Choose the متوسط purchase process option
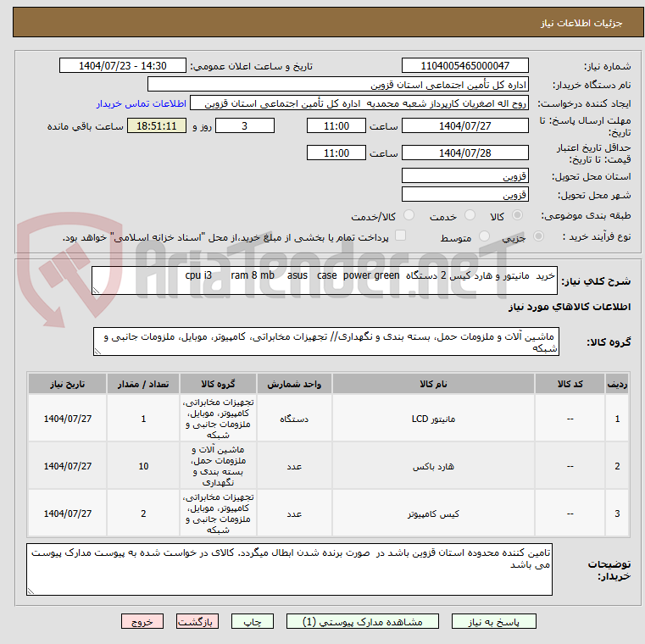Screen dimensions: 645x644 [x=484, y=236]
